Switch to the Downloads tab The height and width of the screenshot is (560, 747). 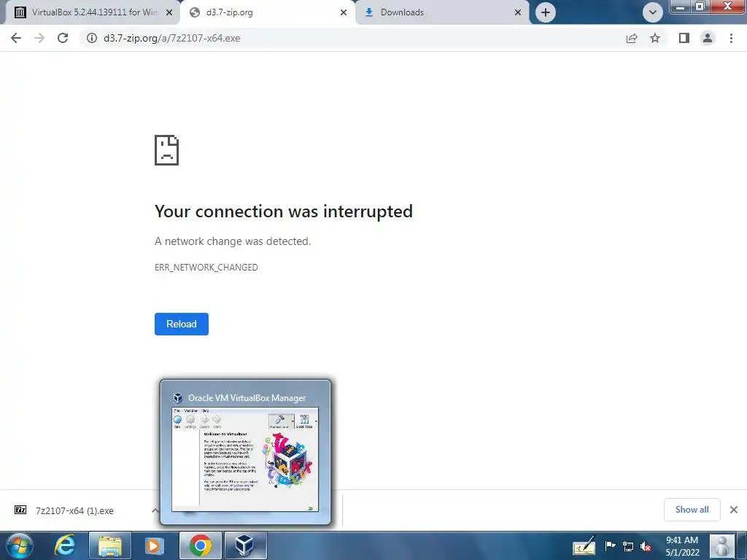(442, 12)
